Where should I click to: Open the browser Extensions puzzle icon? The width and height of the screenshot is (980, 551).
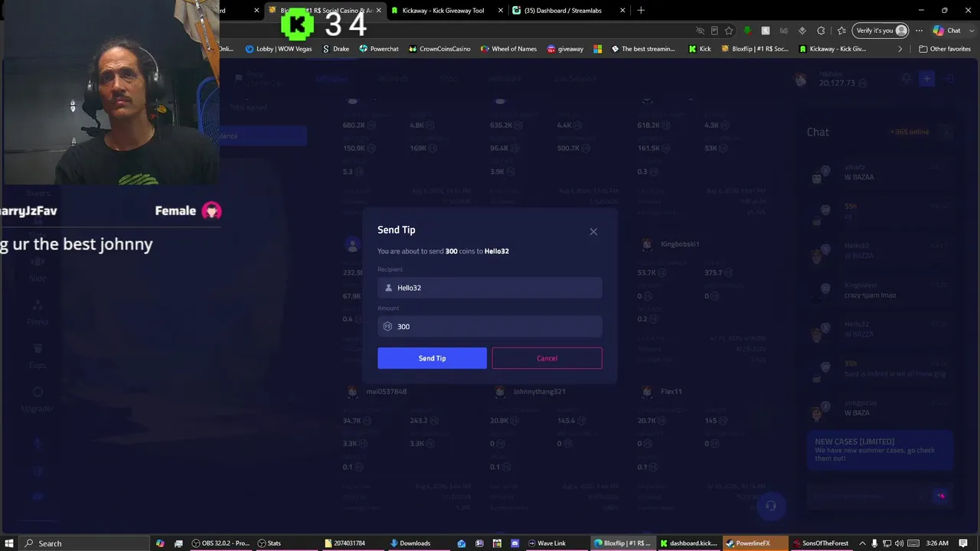click(x=821, y=31)
